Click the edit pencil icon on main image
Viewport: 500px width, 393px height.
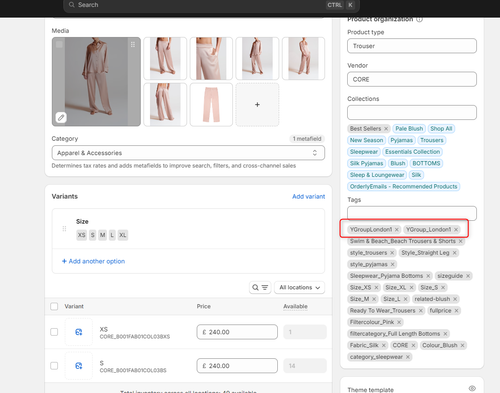(x=61, y=117)
